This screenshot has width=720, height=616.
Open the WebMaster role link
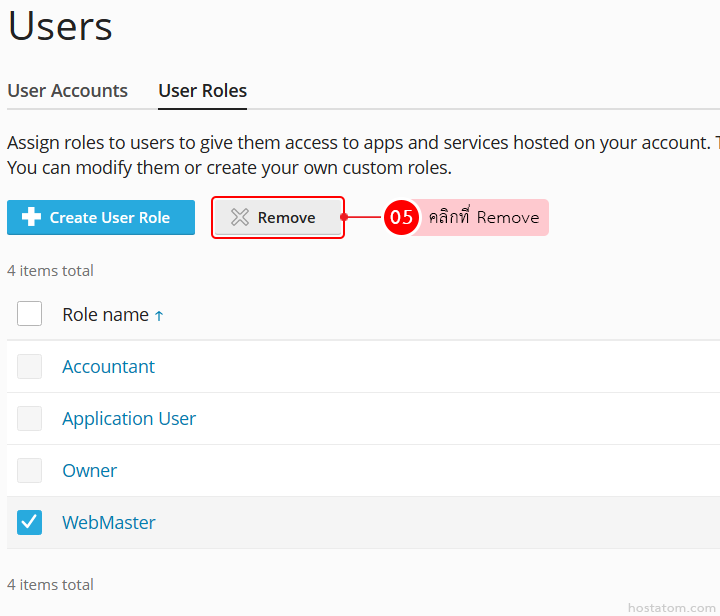[109, 522]
